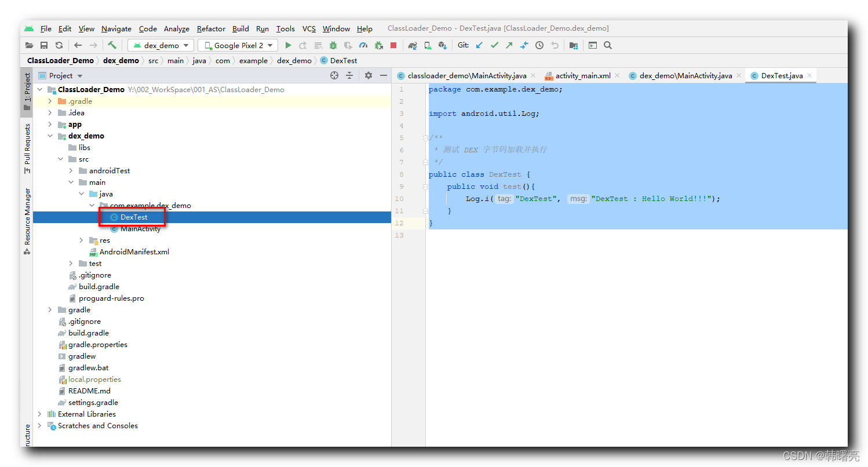
Task: Toggle the Resource Manager tool window
Action: click(x=27, y=221)
